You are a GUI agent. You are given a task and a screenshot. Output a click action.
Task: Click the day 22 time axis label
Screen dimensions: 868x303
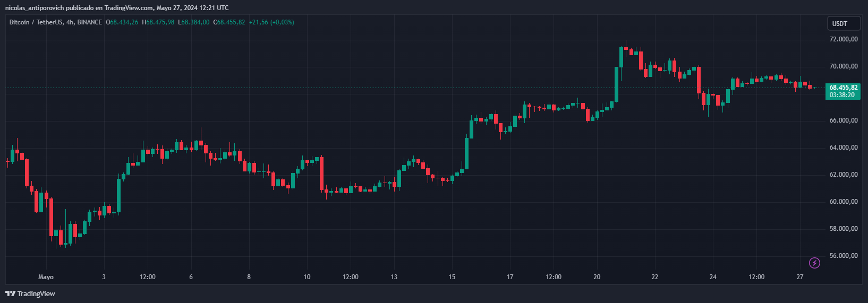pos(655,277)
